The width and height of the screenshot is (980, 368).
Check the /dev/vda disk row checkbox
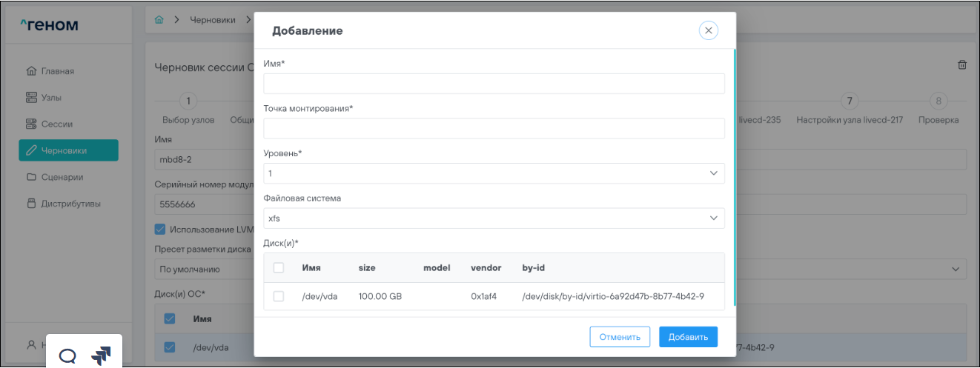(x=279, y=296)
